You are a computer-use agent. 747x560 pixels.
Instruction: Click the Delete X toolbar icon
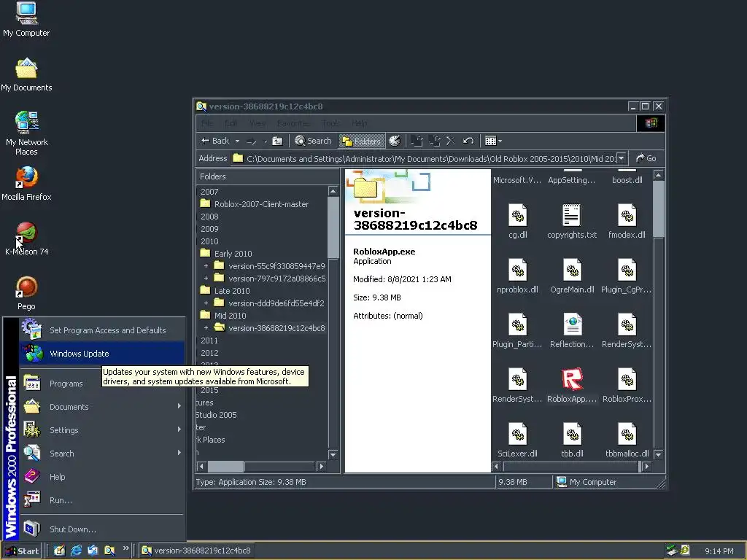451,141
